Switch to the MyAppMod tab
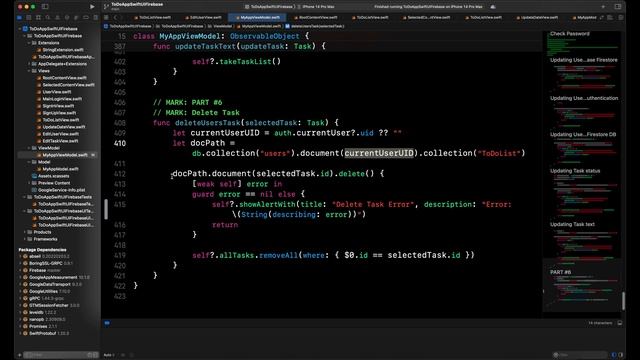The width and height of the screenshot is (640, 360). (x=584, y=18)
